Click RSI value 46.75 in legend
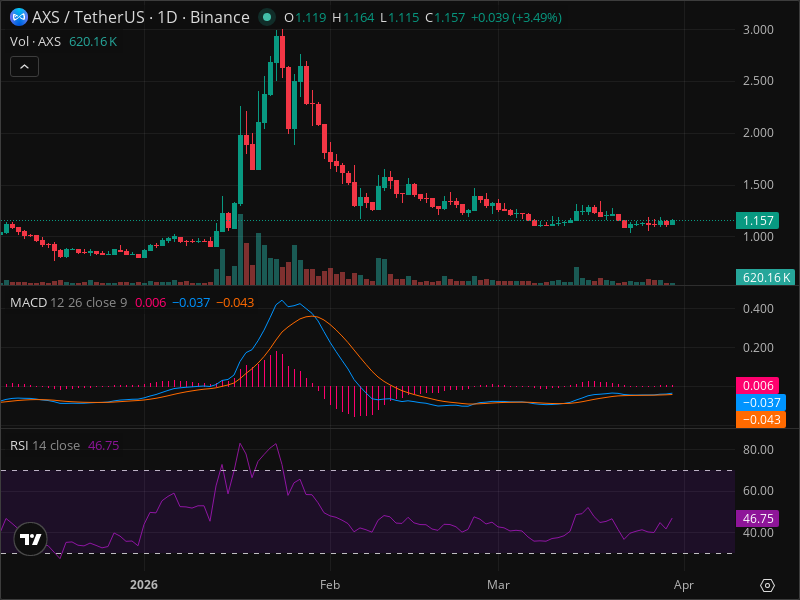The width and height of the screenshot is (800, 600). pos(104,445)
